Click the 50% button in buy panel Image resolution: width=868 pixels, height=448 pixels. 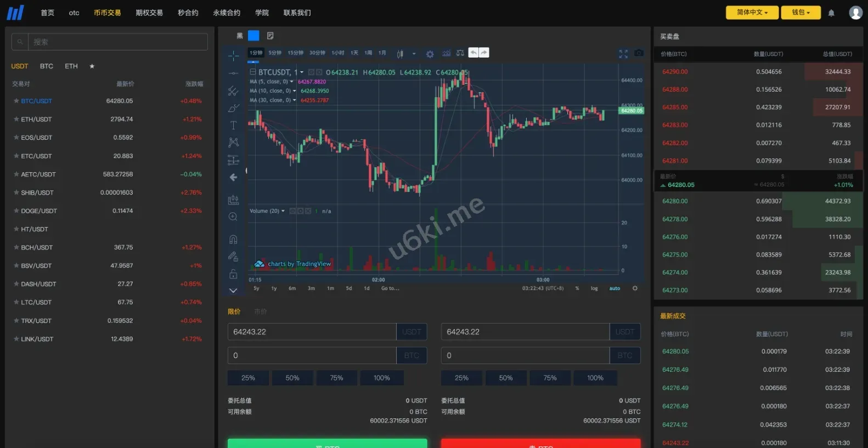pos(292,378)
